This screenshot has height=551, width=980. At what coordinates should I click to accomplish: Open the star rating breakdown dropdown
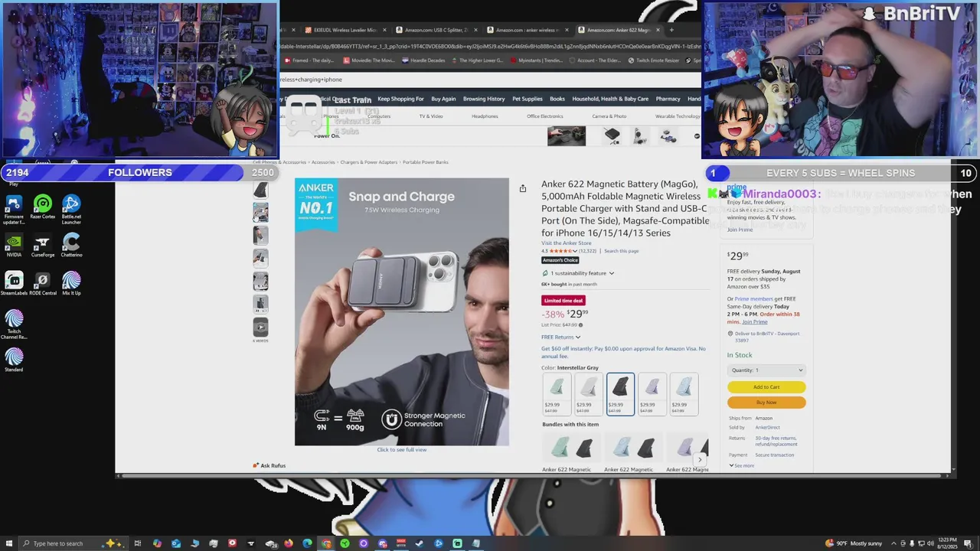click(x=573, y=251)
